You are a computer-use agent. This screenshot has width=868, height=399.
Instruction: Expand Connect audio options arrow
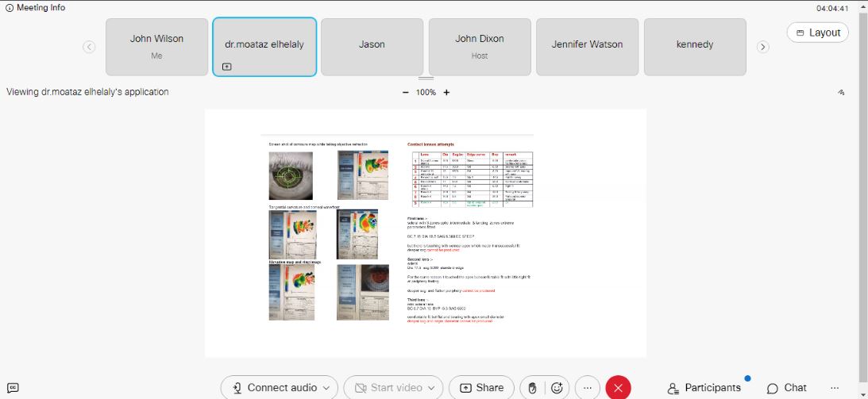coord(326,388)
